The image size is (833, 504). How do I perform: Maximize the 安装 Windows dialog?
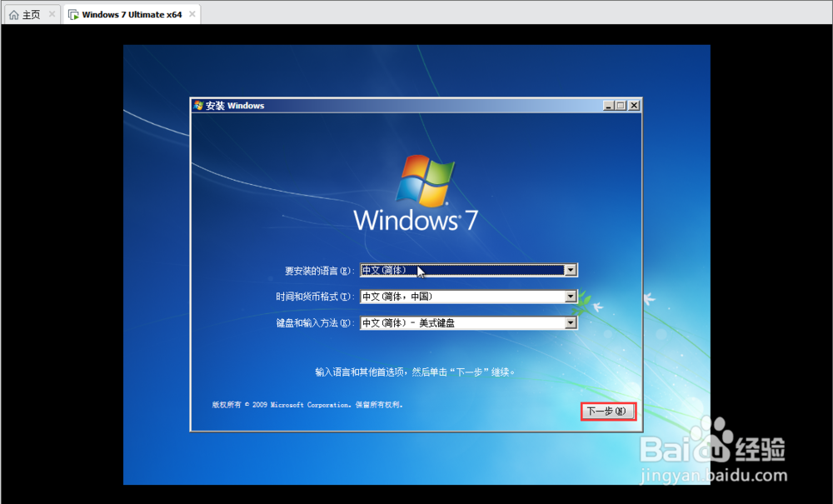coord(620,106)
